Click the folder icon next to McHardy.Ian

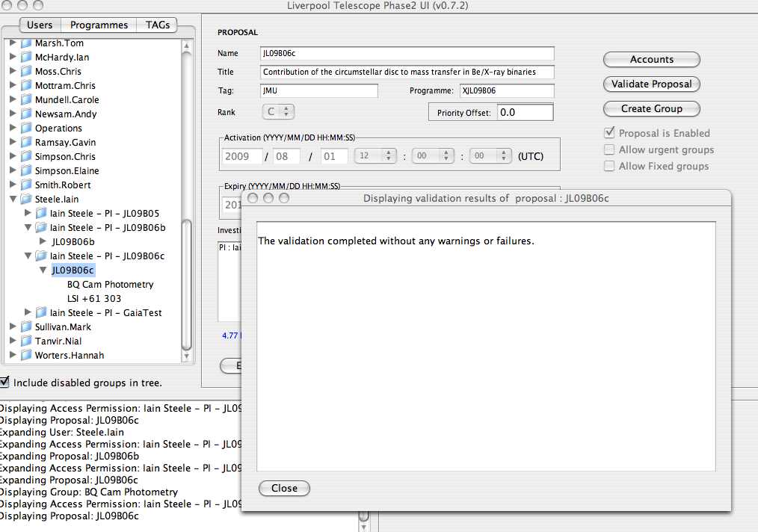pos(27,57)
